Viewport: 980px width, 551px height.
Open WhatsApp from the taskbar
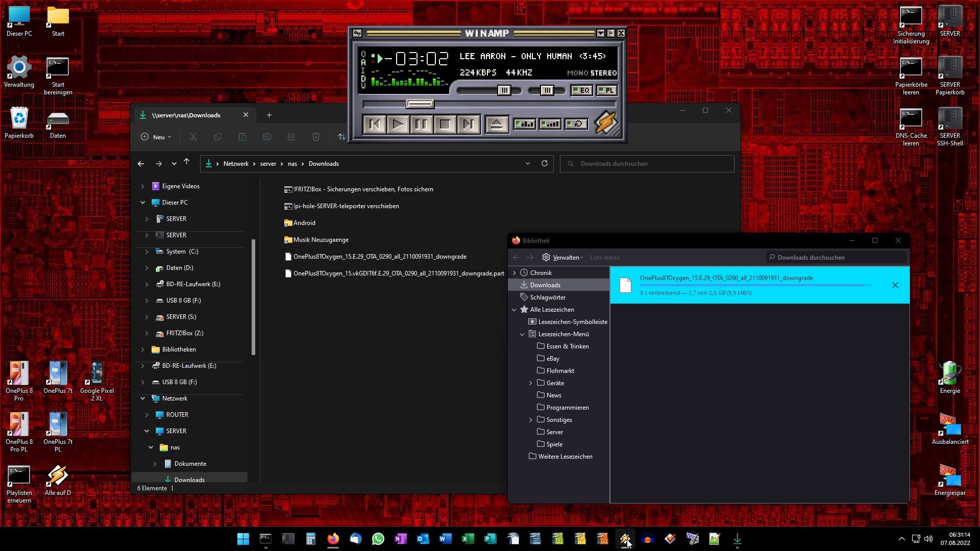[x=378, y=539]
